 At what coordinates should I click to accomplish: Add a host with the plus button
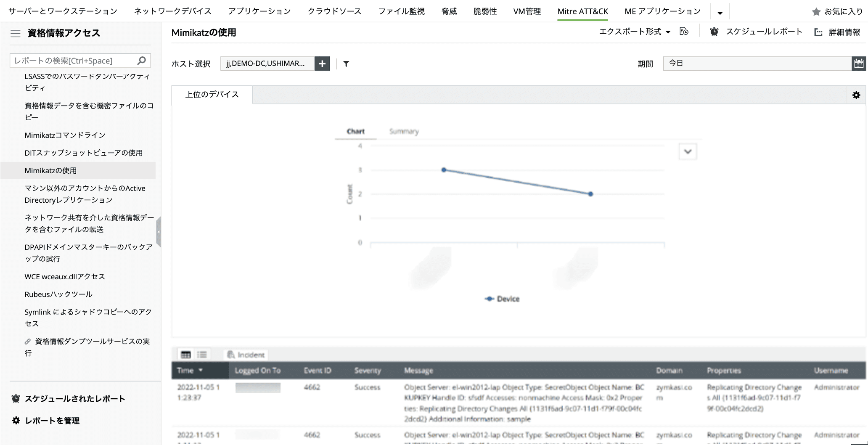[322, 64]
